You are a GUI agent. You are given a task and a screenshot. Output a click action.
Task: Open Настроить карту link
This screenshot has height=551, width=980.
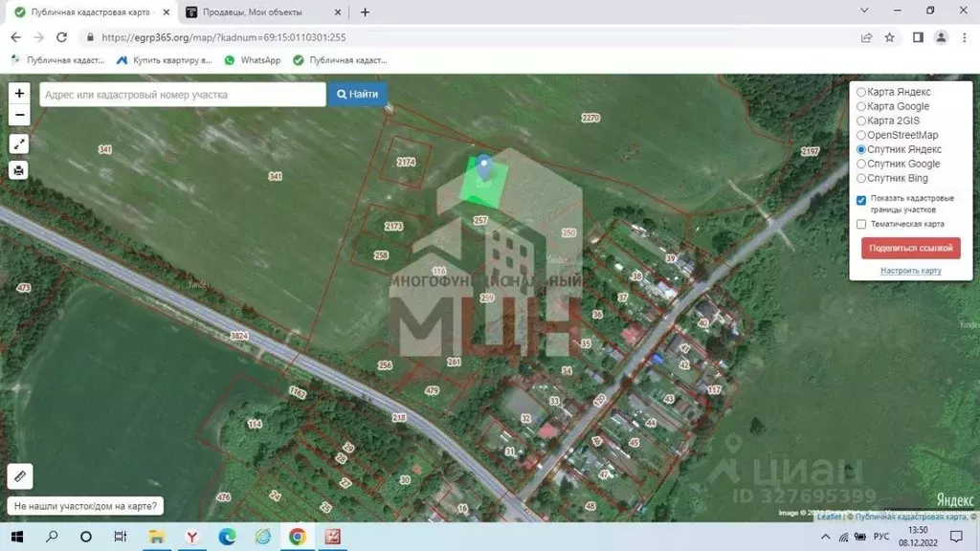coord(910,271)
